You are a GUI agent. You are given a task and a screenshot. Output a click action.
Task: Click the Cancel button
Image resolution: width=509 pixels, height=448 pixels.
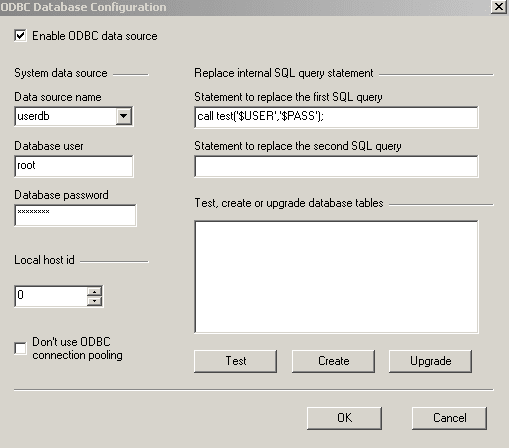449,418
